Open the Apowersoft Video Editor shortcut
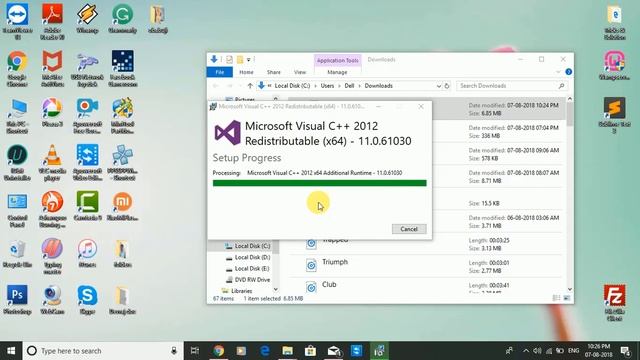The image size is (640, 360). (87, 162)
